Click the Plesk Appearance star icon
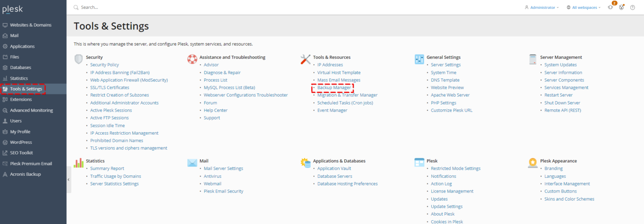The image size is (644, 224). [533, 163]
